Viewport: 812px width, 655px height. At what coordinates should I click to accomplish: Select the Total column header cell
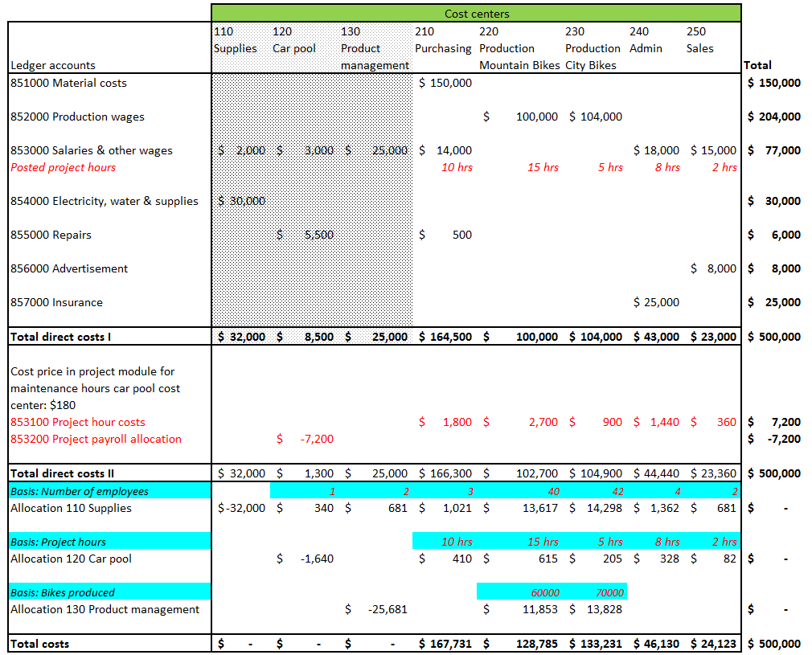point(758,65)
